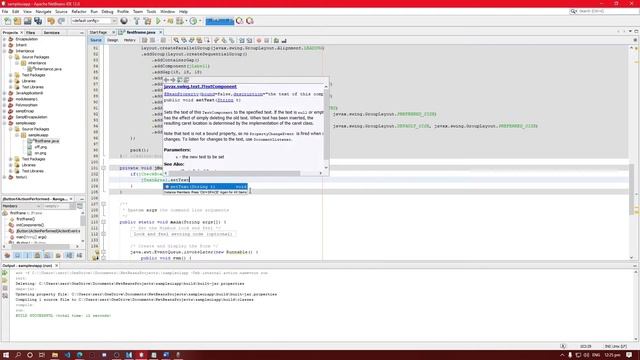Collapse code fold at line 101
The height and width of the screenshot is (360, 640).
click(x=103, y=168)
